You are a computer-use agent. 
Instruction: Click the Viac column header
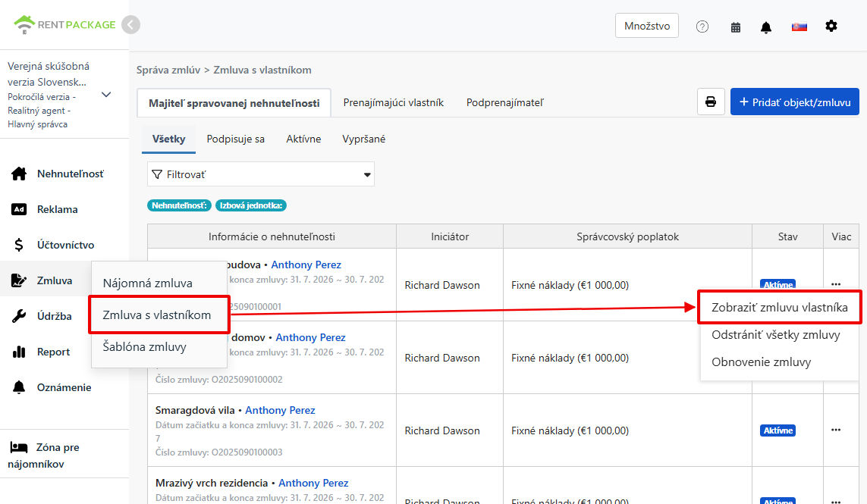[841, 236]
